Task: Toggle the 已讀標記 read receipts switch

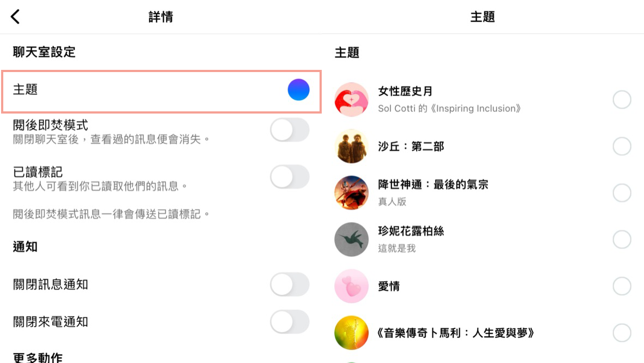Action: (290, 177)
